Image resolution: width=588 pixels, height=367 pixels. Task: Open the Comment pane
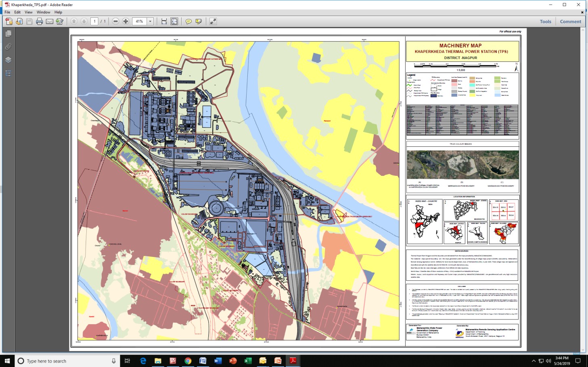[x=570, y=22]
